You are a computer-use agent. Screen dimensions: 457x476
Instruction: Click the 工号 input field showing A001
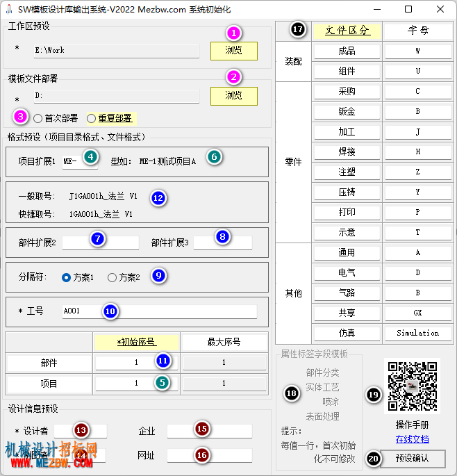tap(160, 311)
